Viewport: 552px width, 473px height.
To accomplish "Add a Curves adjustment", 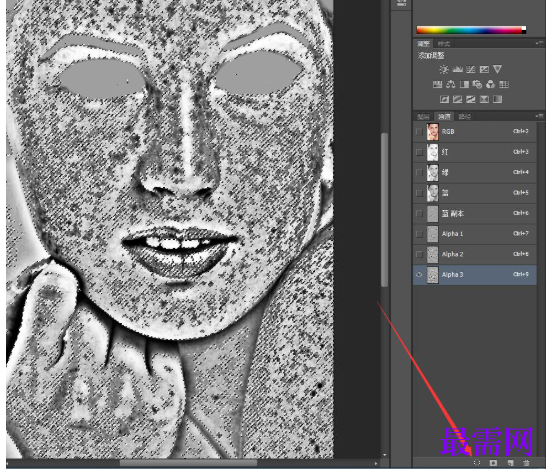I will click(471, 69).
